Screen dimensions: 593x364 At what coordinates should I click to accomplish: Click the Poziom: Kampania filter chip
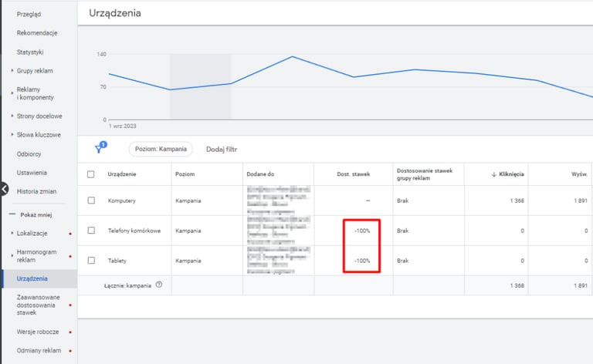pos(162,149)
